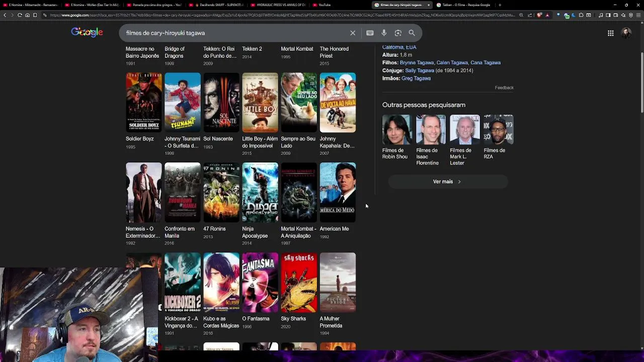The width and height of the screenshot is (644, 362).
Task: Open the Sol Nascente movie poster
Action: pos(221,103)
